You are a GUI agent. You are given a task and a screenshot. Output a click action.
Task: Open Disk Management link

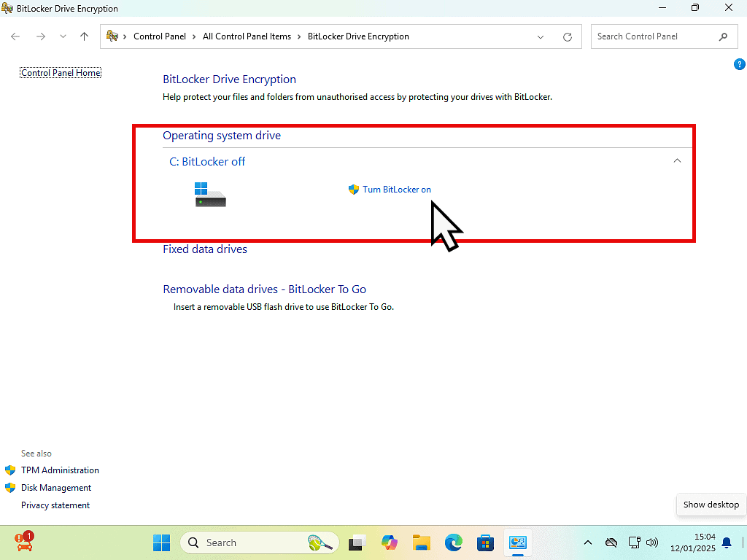56,488
